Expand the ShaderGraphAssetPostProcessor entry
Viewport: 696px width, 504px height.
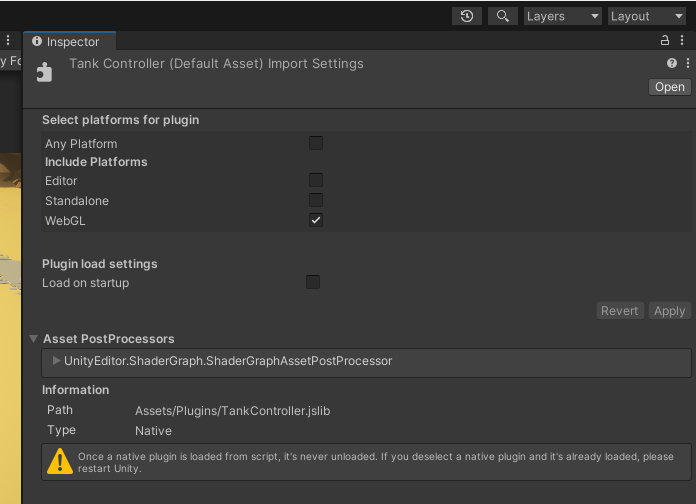(x=56, y=361)
